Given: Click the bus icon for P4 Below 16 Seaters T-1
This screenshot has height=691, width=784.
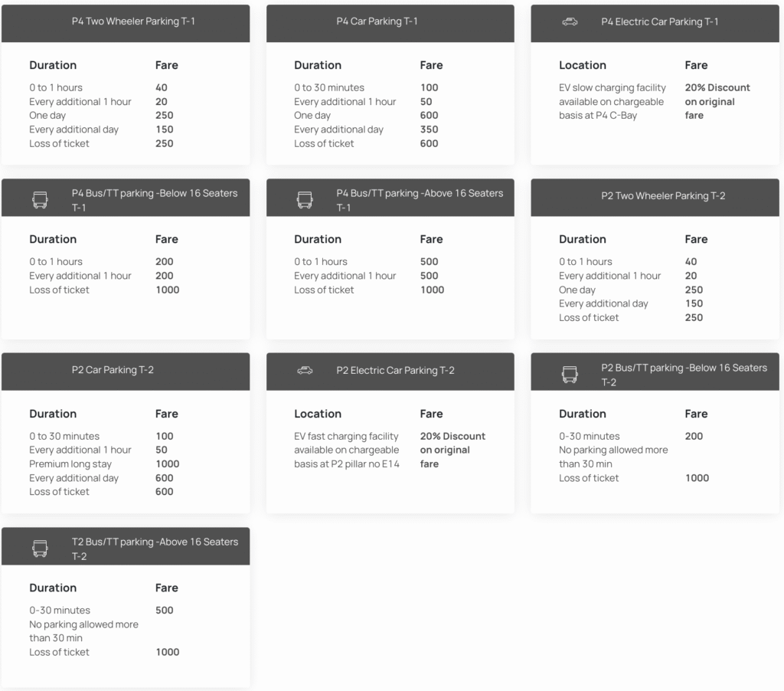Looking at the screenshot, I should click(40, 200).
